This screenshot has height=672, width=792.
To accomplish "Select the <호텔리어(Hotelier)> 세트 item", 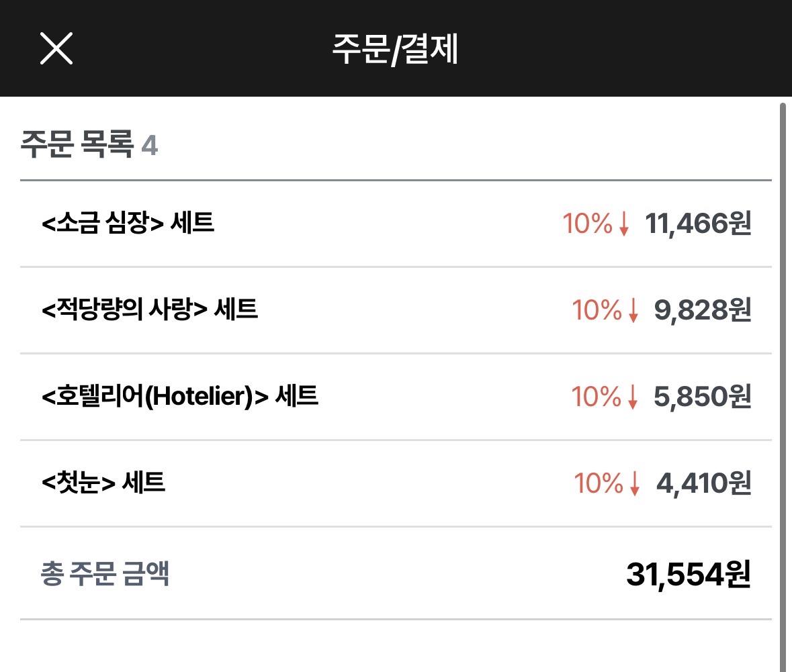I will click(x=179, y=396).
